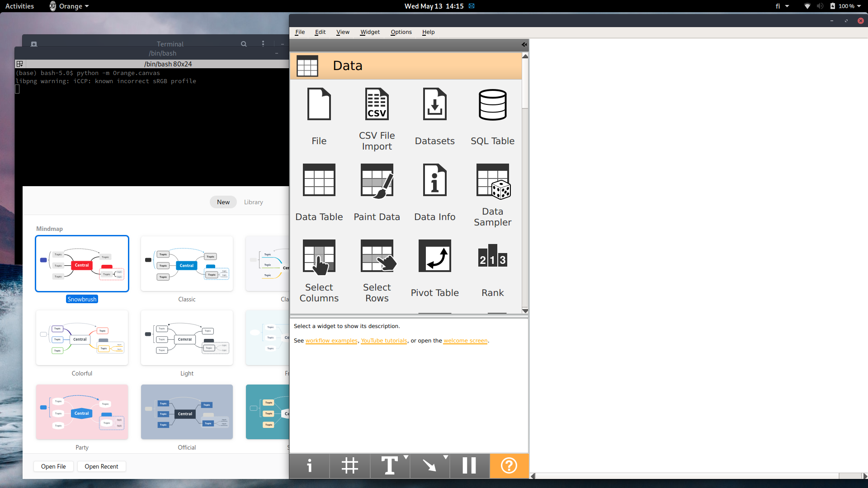Pause the workflow with freeze button
868x488 pixels.
tap(469, 465)
